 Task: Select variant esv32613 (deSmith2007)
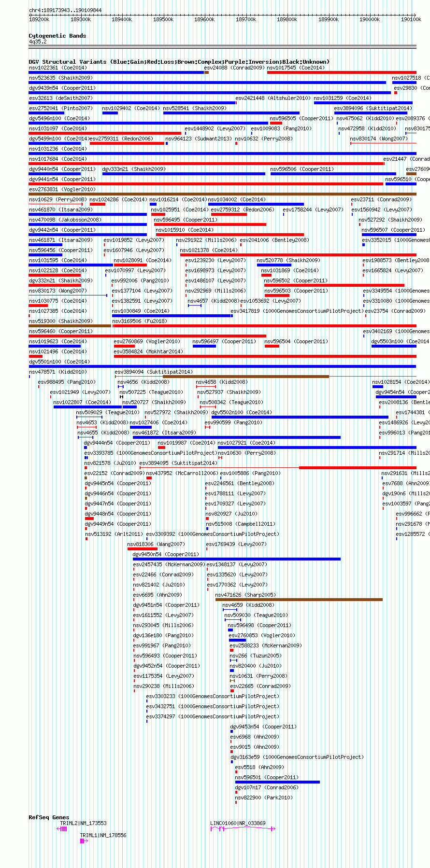click(x=61, y=98)
